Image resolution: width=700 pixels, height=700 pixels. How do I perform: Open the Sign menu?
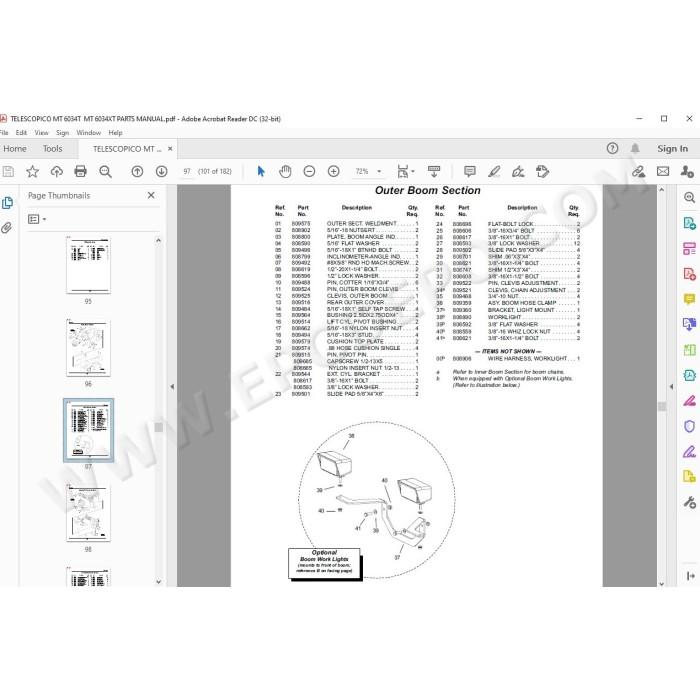coord(62,133)
